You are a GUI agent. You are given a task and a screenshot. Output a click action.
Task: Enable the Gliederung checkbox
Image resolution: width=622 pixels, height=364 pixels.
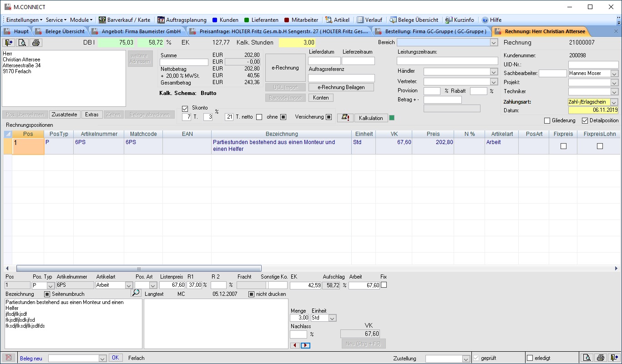(x=547, y=120)
